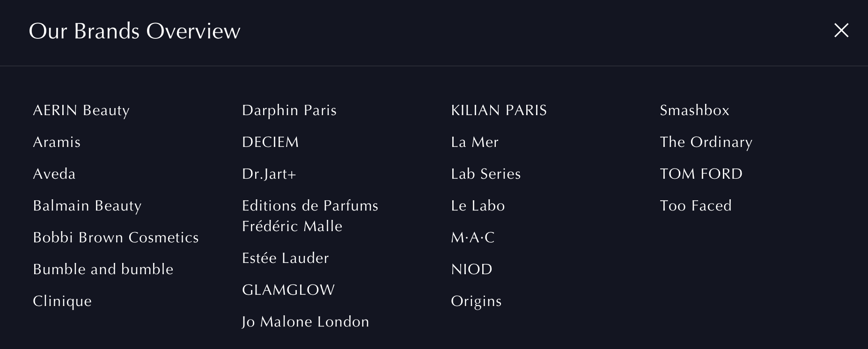Open Balmain Beauty brand page
The image size is (868, 349).
tap(87, 206)
